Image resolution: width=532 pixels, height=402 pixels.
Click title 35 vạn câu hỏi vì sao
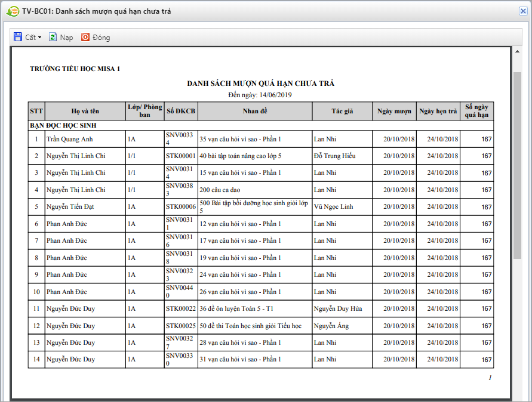point(240,139)
